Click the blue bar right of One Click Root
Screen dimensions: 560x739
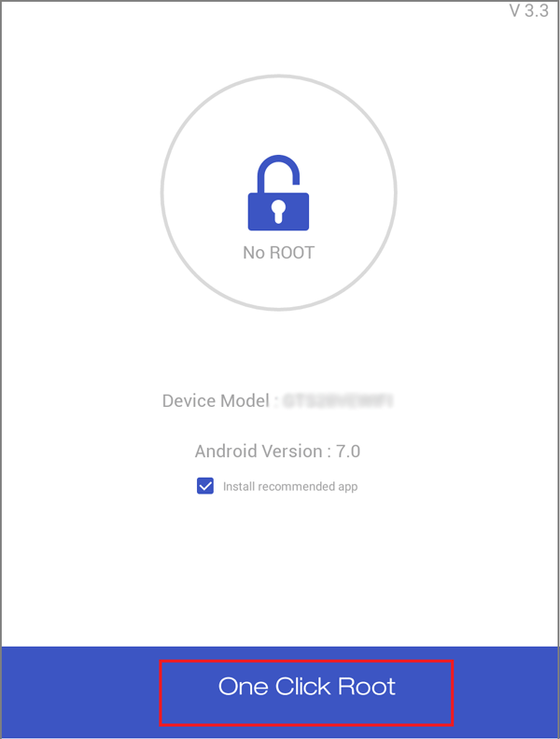(x=506, y=691)
